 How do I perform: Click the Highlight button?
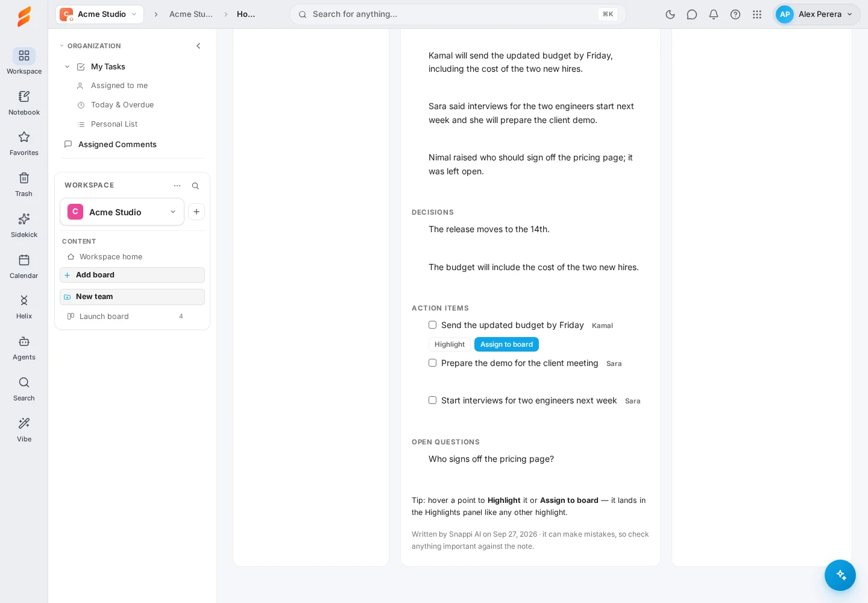(x=450, y=344)
